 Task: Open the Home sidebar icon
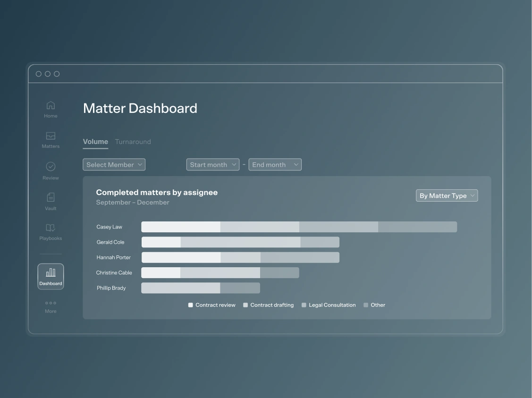click(51, 106)
